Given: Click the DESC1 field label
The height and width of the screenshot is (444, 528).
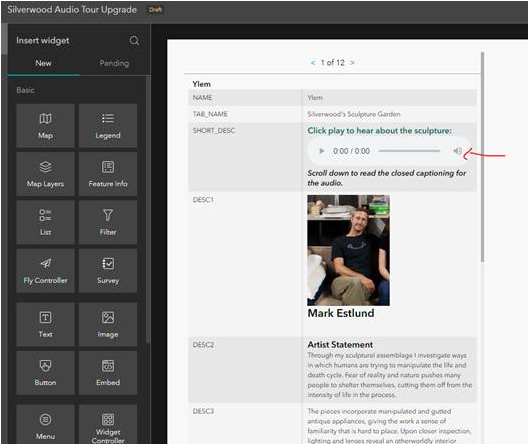Looking at the screenshot, I should point(203,200).
